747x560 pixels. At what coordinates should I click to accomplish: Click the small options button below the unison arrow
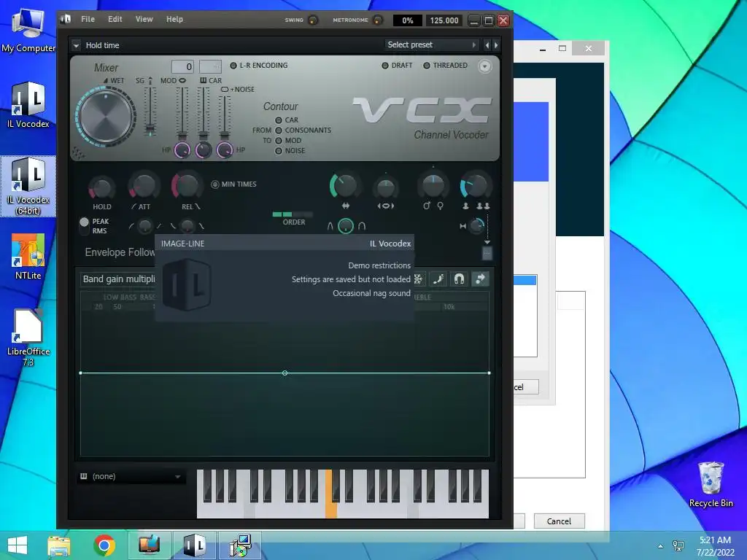click(487, 253)
